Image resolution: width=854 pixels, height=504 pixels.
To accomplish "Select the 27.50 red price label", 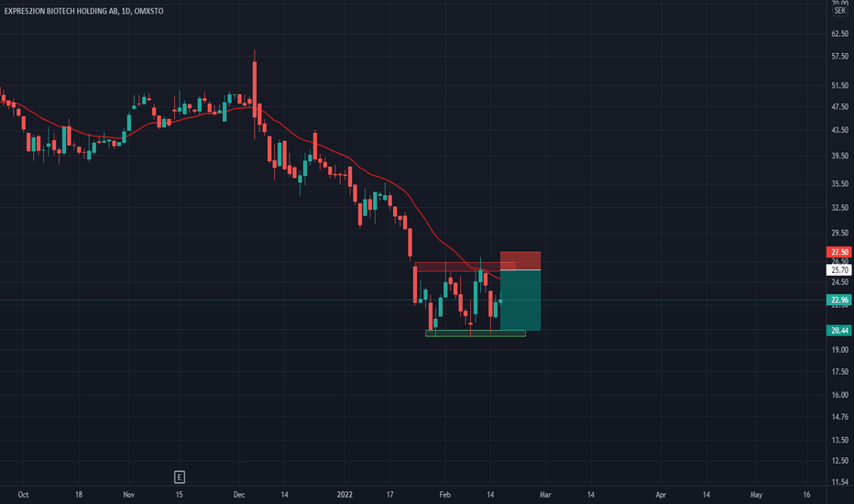I will (838, 252).
